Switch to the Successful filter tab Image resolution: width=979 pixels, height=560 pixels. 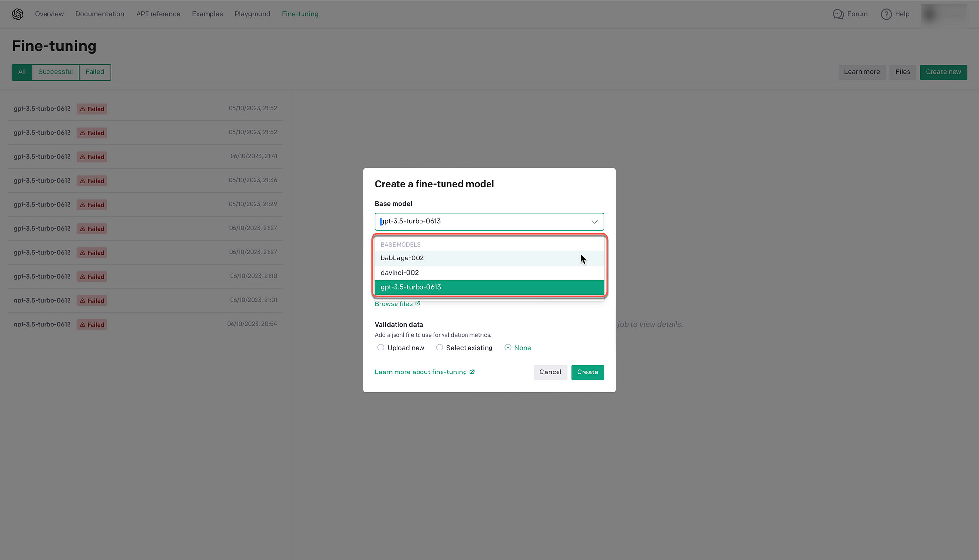pyautogui.click(x=55, y=72)
